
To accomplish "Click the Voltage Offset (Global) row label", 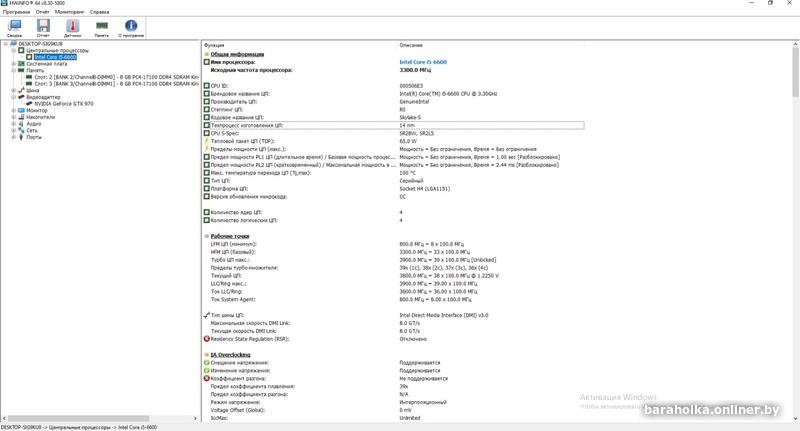I will [x=238, y=410].
